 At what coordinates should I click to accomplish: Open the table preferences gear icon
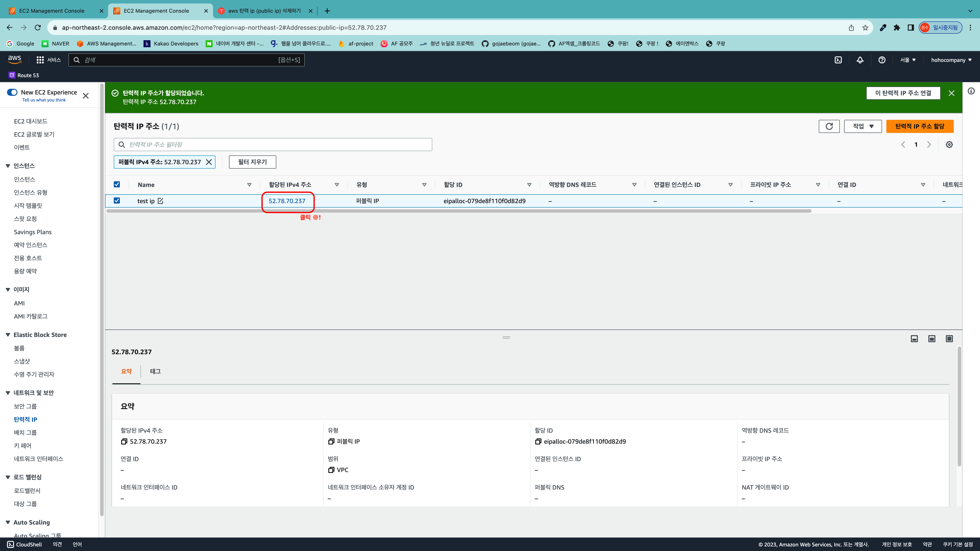coord(949,145)
